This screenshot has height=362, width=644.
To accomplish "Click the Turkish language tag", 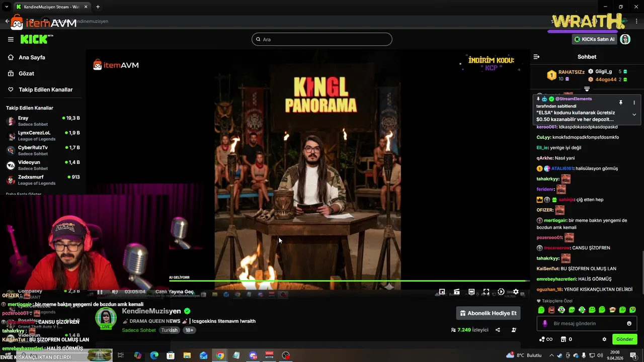I will pyautogui.click(x=170, y=330).
